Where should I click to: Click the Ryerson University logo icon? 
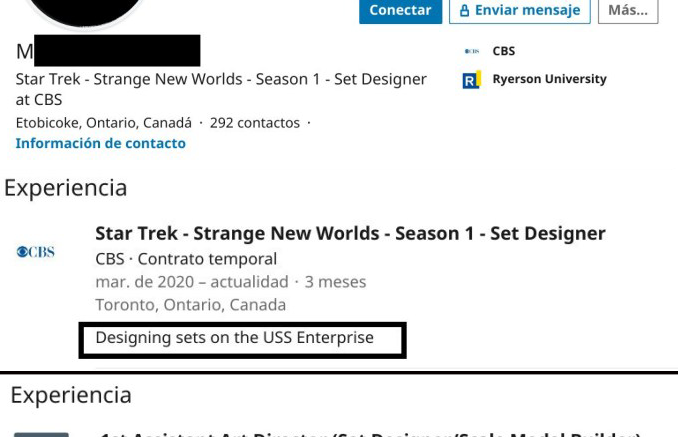pyautogui.click(x=471, y=80)
